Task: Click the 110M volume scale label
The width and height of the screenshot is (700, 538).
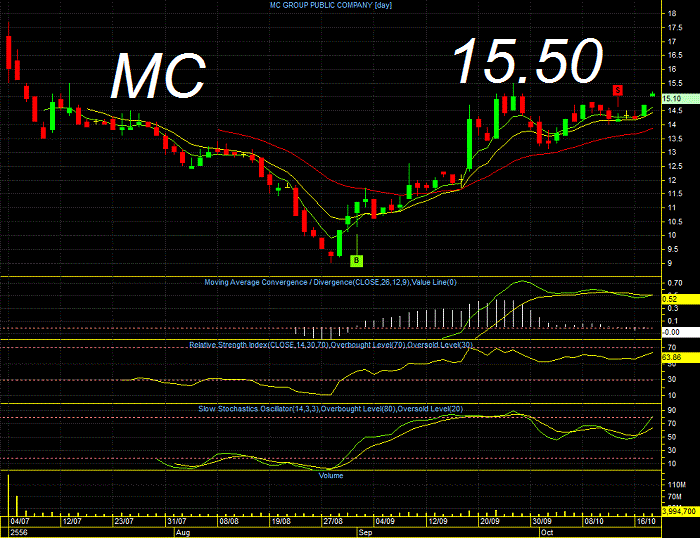Action: (x=676, y=485)
